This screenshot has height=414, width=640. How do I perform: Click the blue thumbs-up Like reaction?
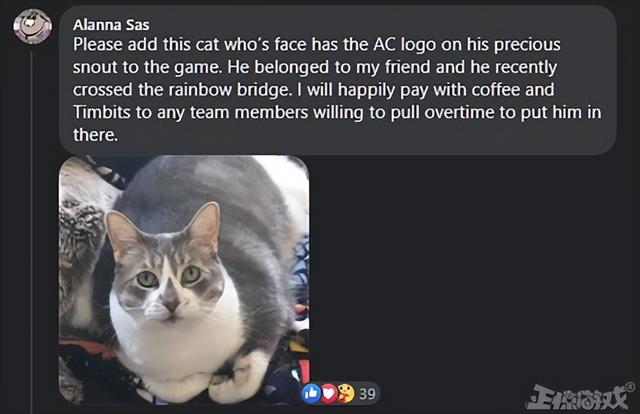coord(311,394)
